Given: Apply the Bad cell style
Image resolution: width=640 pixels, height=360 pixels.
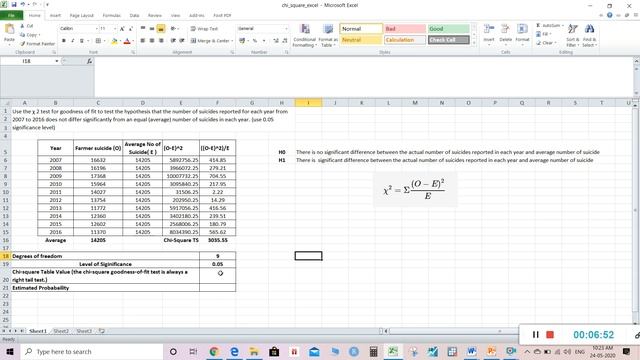Looking at the screenshot, I should tap(404, 29).
